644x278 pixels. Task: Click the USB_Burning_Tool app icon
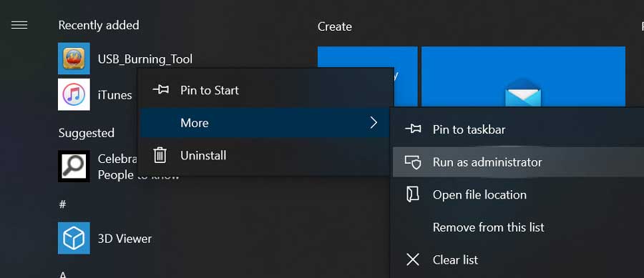74,58
